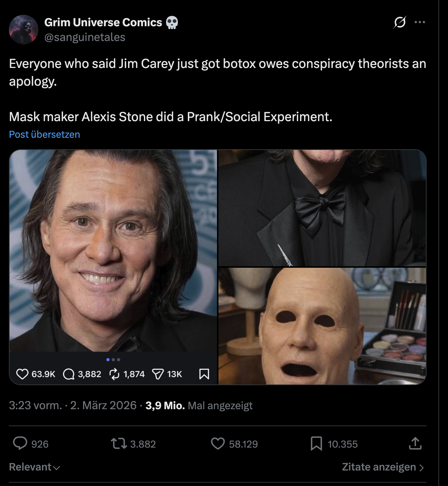Open the @sanguinetales handle link
Image resolution: width=448 pixels, height=486 pixels.
pos(85,37)
